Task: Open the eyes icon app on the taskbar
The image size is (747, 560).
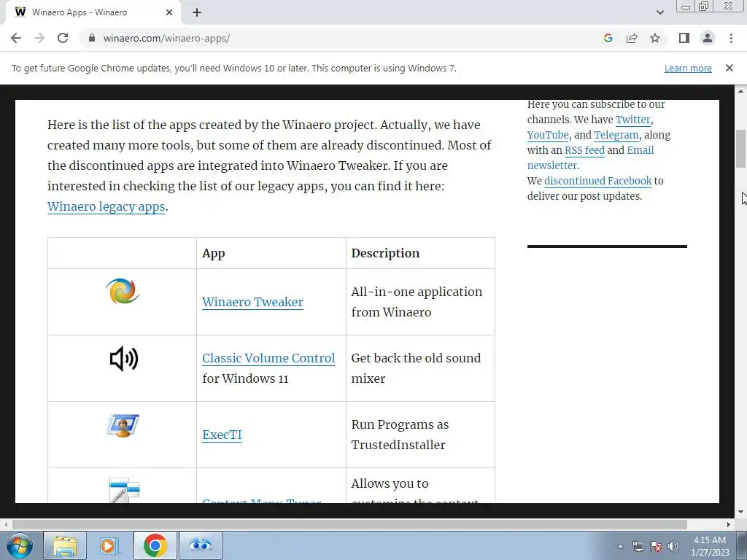Action: click(200, 545)
